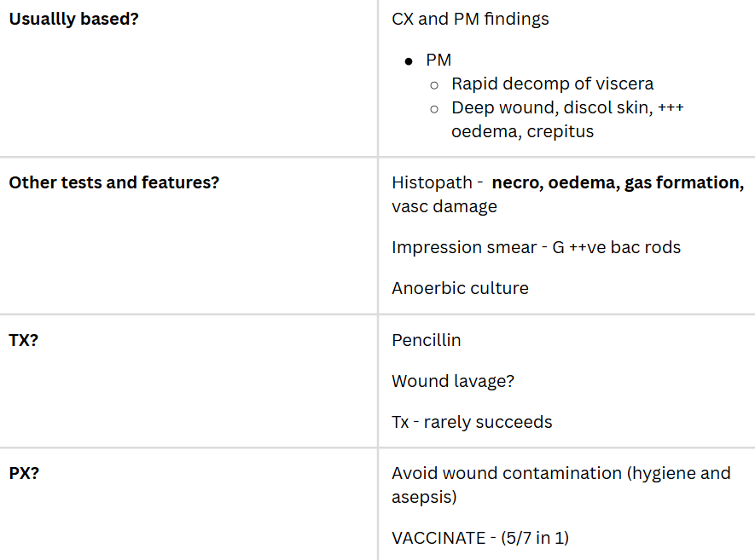Click the "Pencillin" answer text
Screen dimensions: 755x560
[x=426, y=340]
